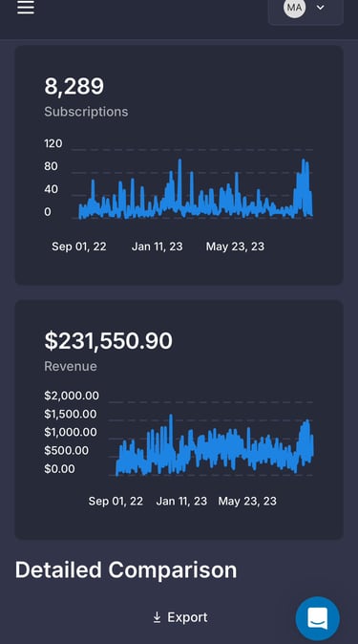
Task: Click Sep 01, 22 under Subscriptions chart
Action: click(79, 247)
